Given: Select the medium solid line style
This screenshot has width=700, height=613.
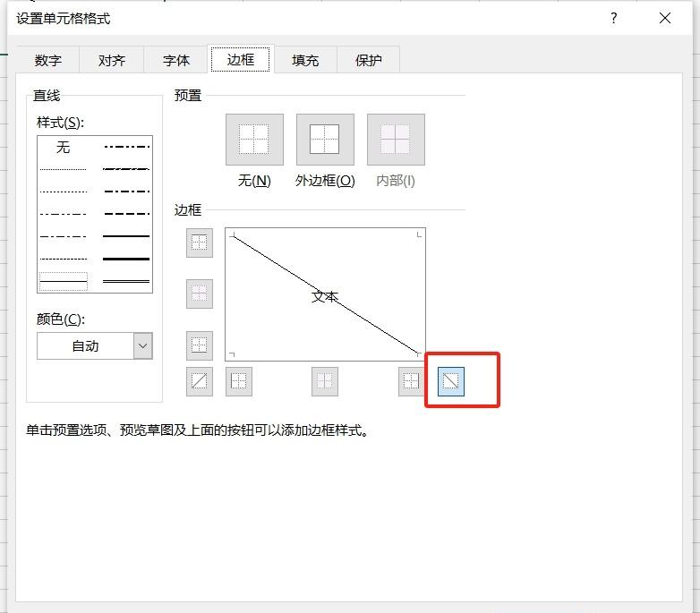Looking at the screenshot, I should (126, 236).
